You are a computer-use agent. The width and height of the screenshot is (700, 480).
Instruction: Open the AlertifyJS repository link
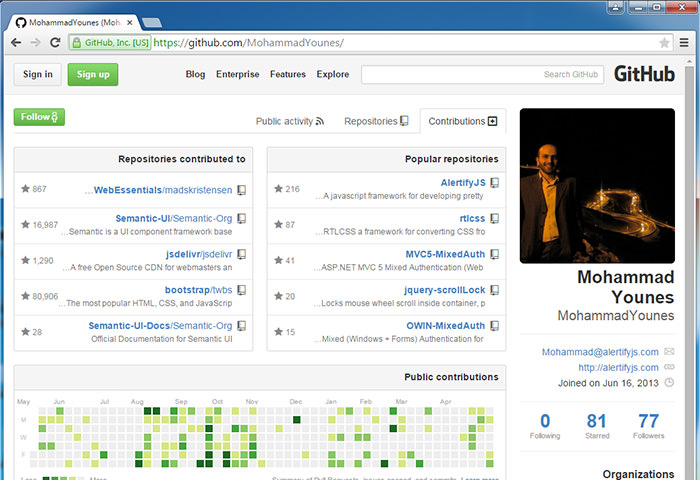pyautogui.click(x=463, y=183)
